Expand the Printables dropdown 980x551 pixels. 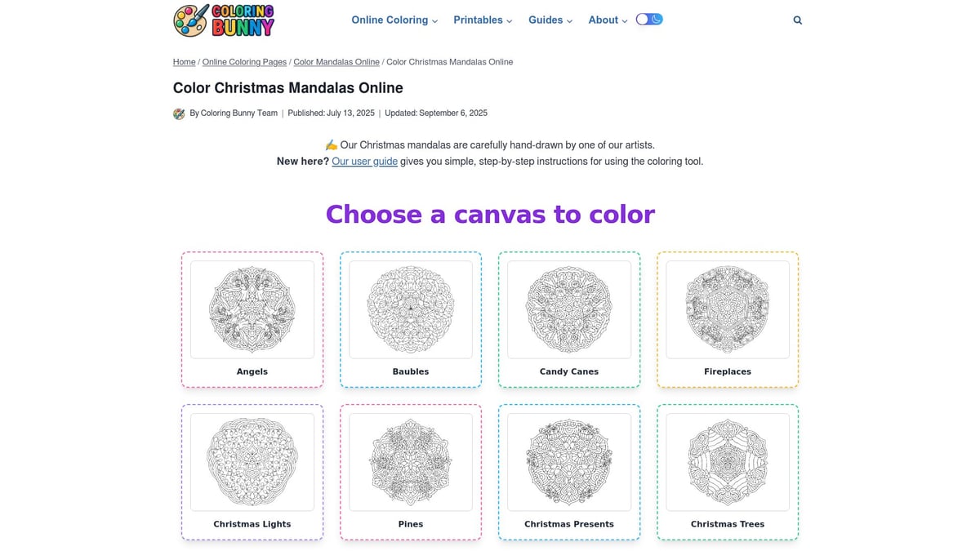[482, 20]
